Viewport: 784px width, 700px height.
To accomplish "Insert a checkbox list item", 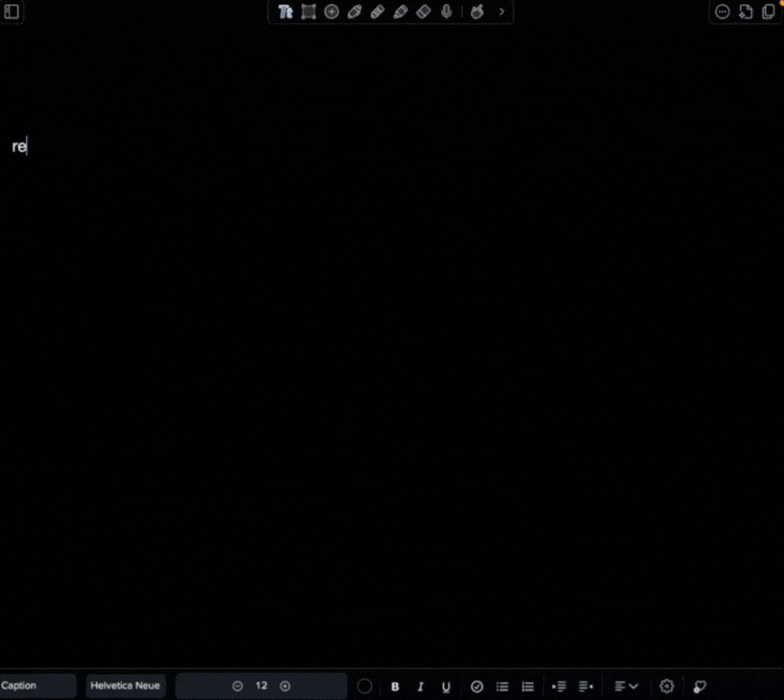I will pos(477,687).
